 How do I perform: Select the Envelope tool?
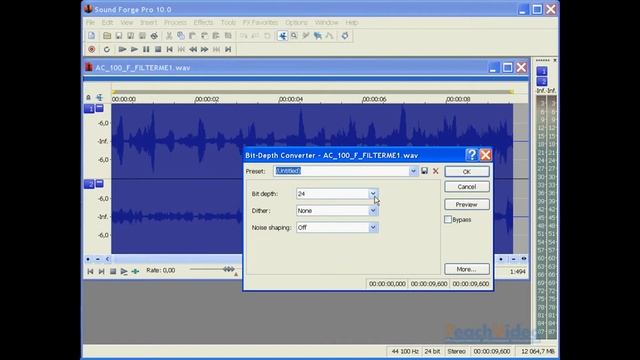pyautogui.click(x=329, y=36)
